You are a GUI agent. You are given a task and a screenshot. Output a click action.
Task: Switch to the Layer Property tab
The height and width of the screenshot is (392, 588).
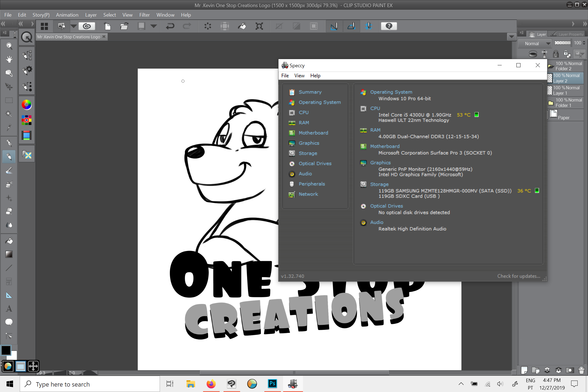pos(567,34)
